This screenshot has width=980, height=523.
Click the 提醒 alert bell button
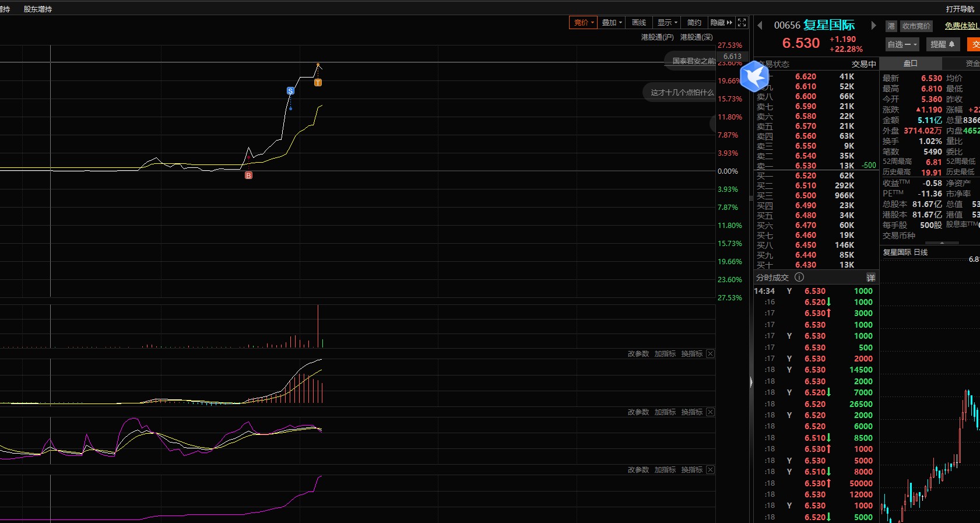click(942, 44)
